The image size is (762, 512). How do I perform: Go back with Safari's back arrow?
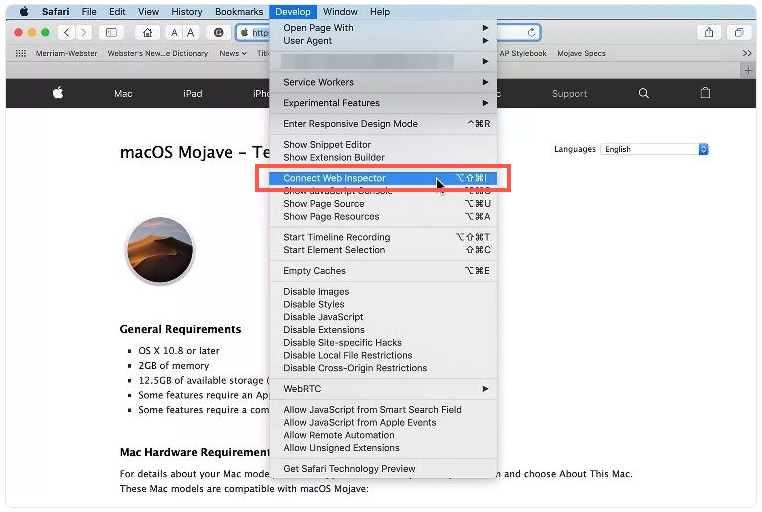[x=67, y=33]
